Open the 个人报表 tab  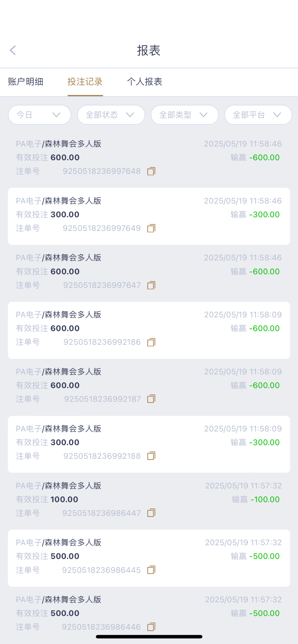click(145, 82)
